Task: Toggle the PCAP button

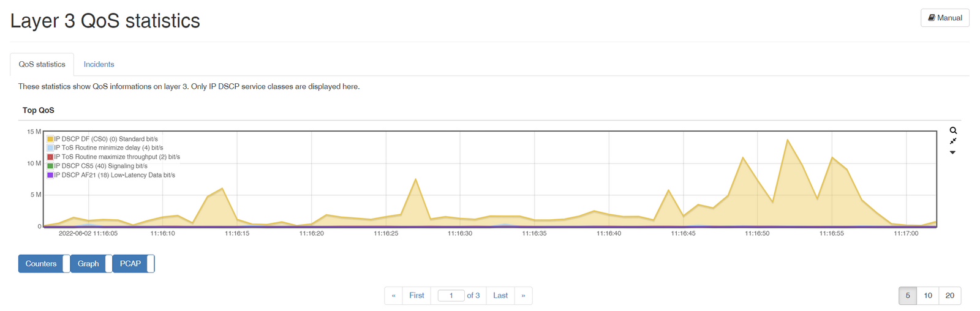Action: point(130,264)
